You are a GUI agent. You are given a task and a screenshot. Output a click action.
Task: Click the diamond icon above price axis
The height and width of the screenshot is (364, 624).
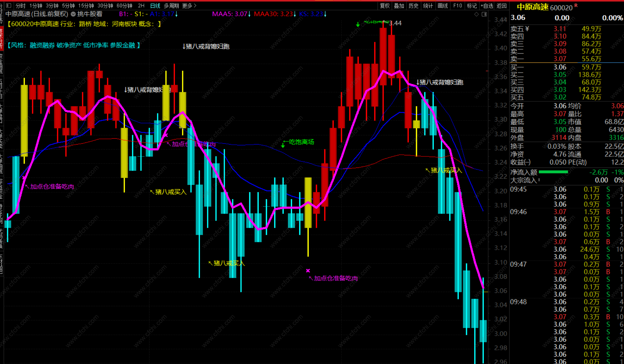pos(476,14)
